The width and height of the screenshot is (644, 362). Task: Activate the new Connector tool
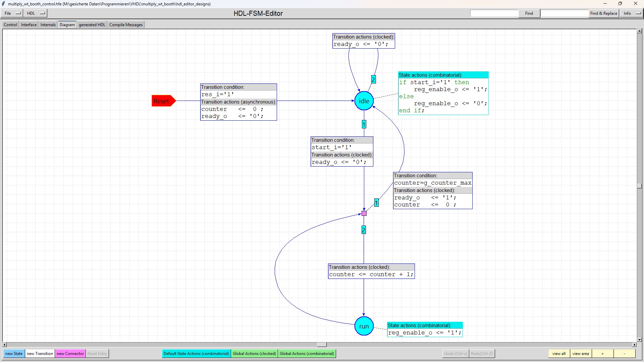pyautogui.click(x=70, y=354)
